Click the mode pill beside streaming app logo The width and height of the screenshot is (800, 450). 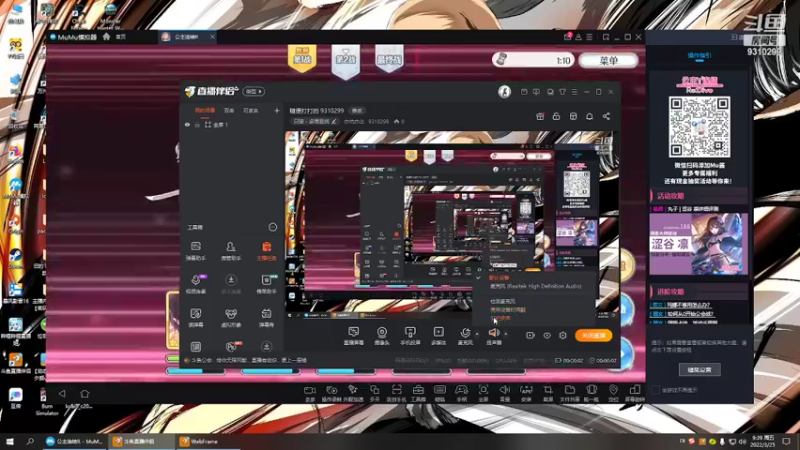254,91
